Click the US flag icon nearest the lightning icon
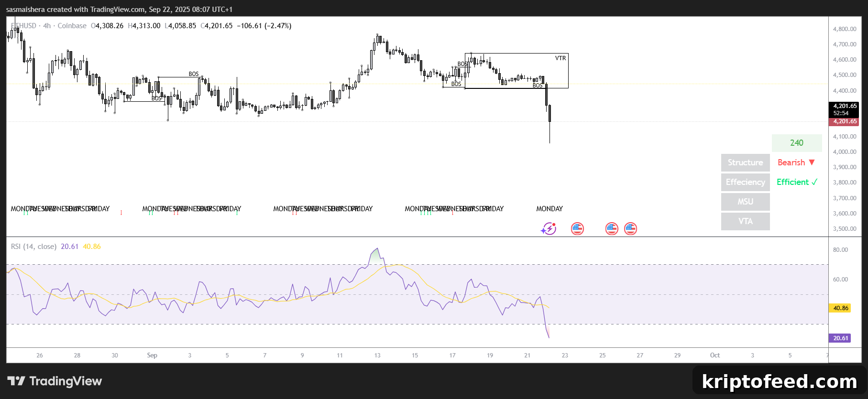Screen dimensions: 868x399 [x=577, y=229]
